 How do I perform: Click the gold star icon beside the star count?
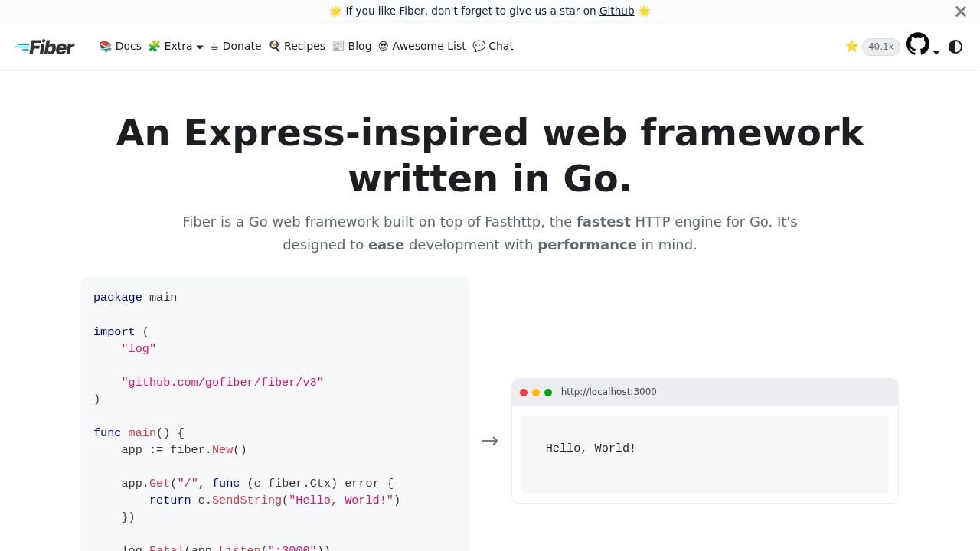[852, 47]
